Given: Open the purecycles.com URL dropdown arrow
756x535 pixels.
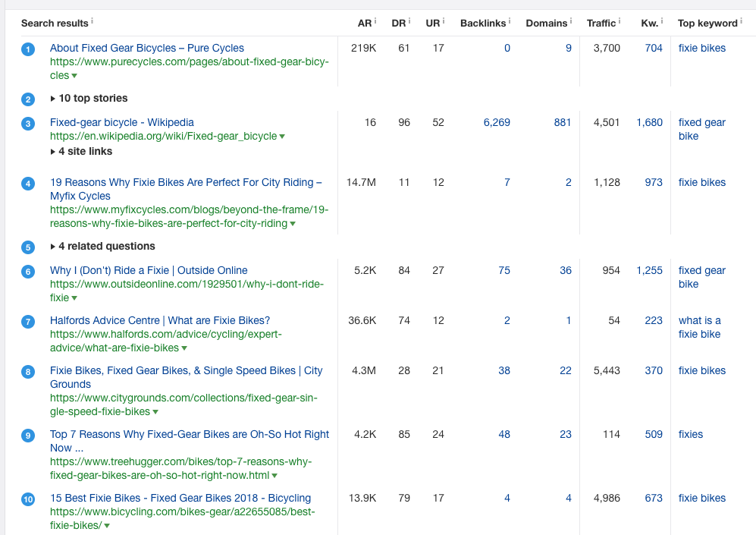Looking at the screenshot, I should tap(74, 76).
